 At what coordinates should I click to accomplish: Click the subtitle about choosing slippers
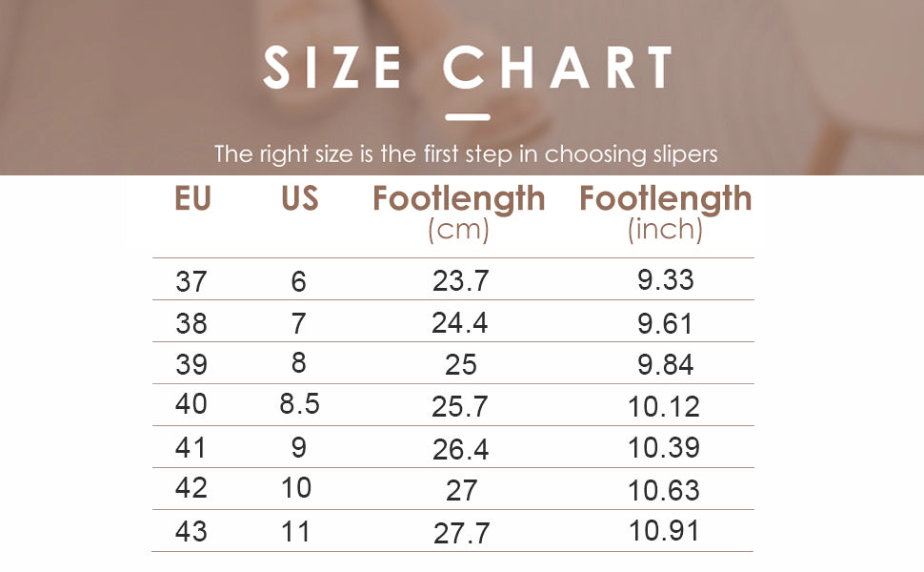point(466,153)
